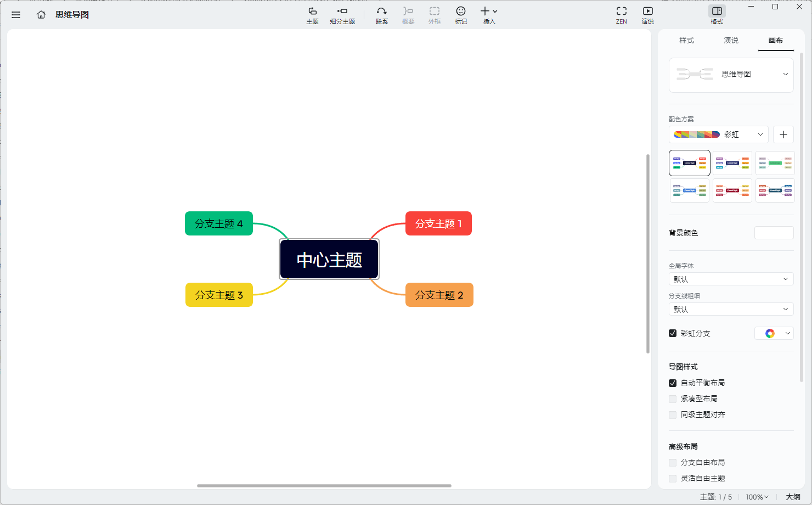Start 演说 presentation mode
812x505 pixels.
pos(647,14)
